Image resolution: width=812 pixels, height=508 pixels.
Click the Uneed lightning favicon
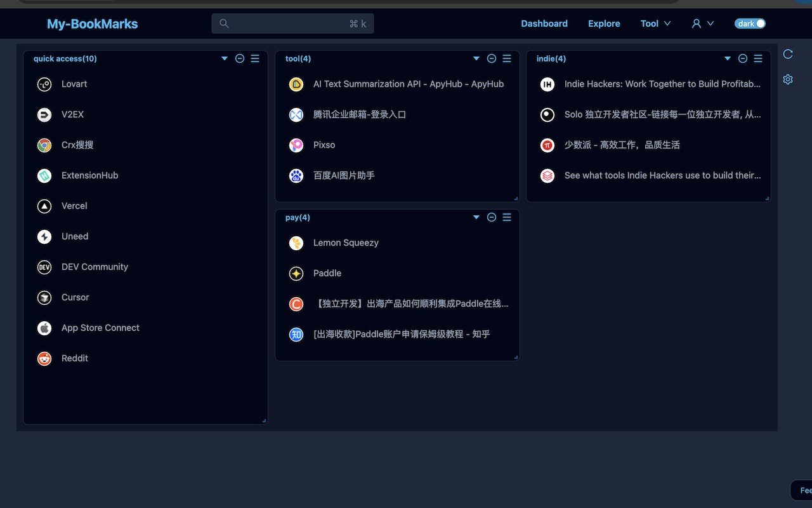44,236
